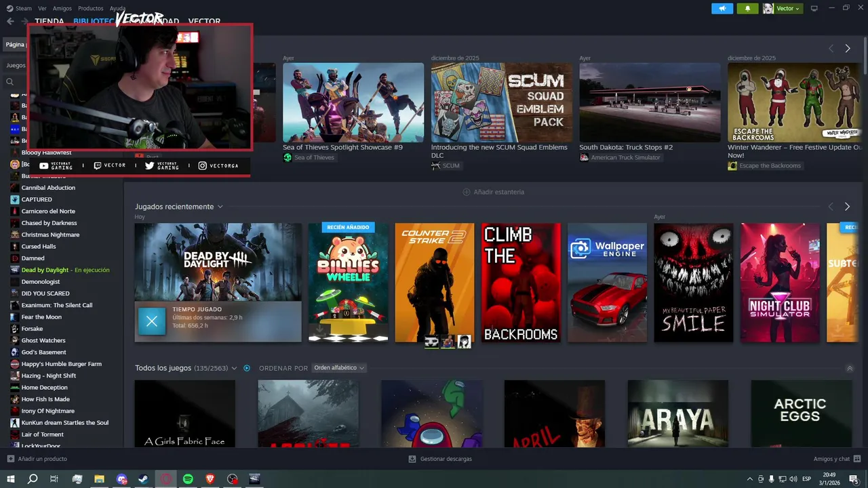Open the green notifications bell
868x488 pixels.
click(748, 8)
